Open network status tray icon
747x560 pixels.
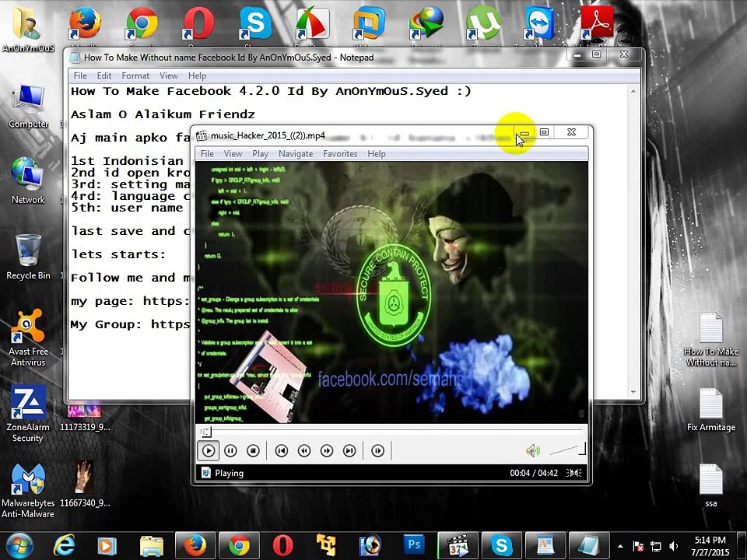(656, 546)
